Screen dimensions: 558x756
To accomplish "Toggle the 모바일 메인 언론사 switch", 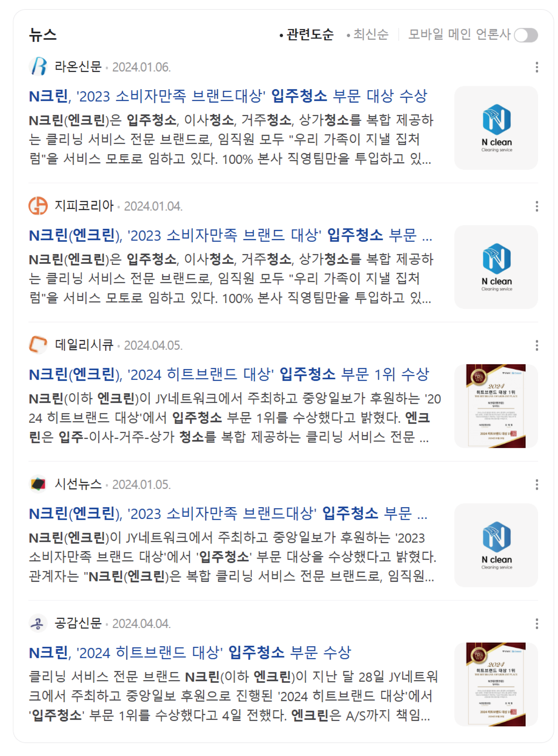I will 526,35.
